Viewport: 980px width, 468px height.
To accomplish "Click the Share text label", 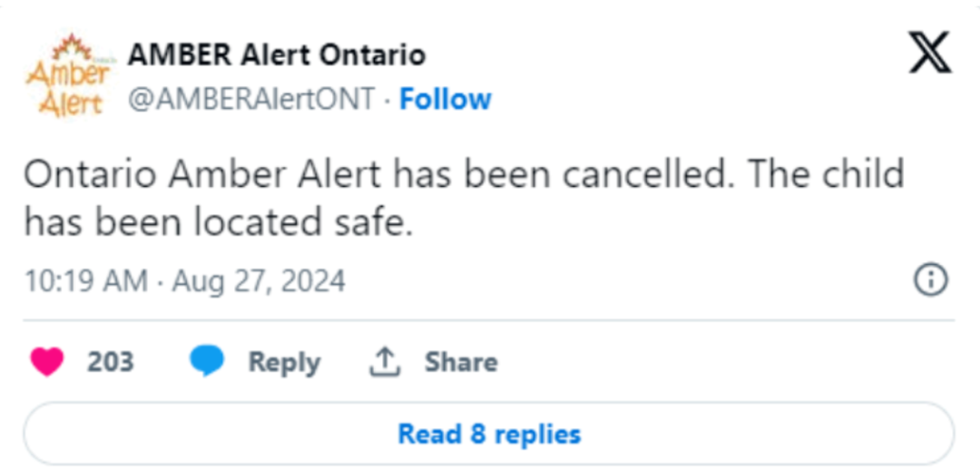I will coord(461,362).
